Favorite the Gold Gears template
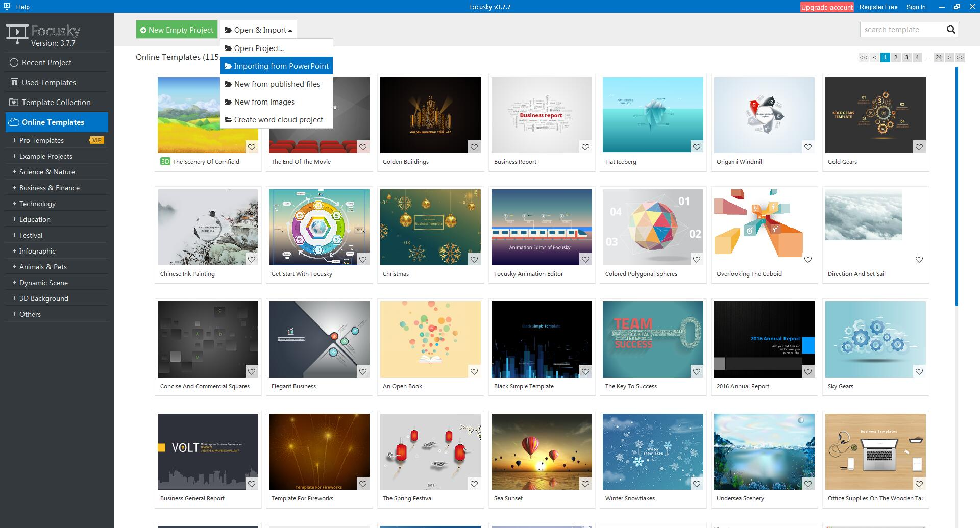The image size is (980, 528). [919, 147]
